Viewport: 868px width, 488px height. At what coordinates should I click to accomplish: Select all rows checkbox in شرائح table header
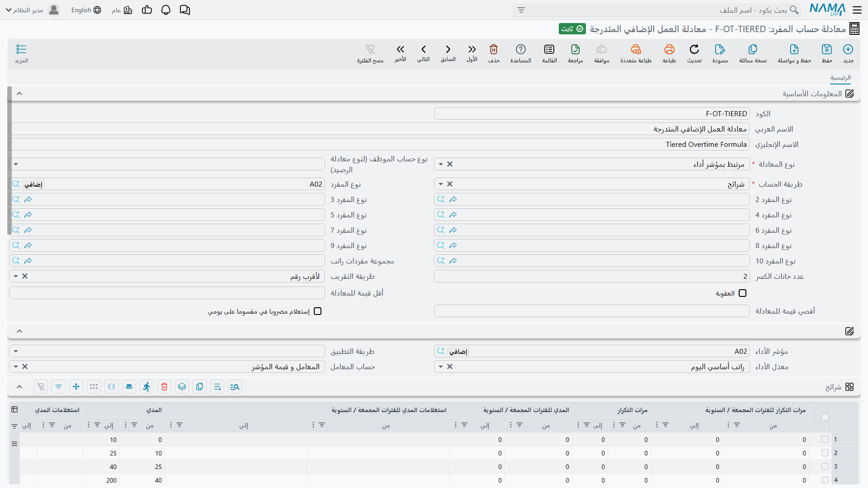click(825, 417)
